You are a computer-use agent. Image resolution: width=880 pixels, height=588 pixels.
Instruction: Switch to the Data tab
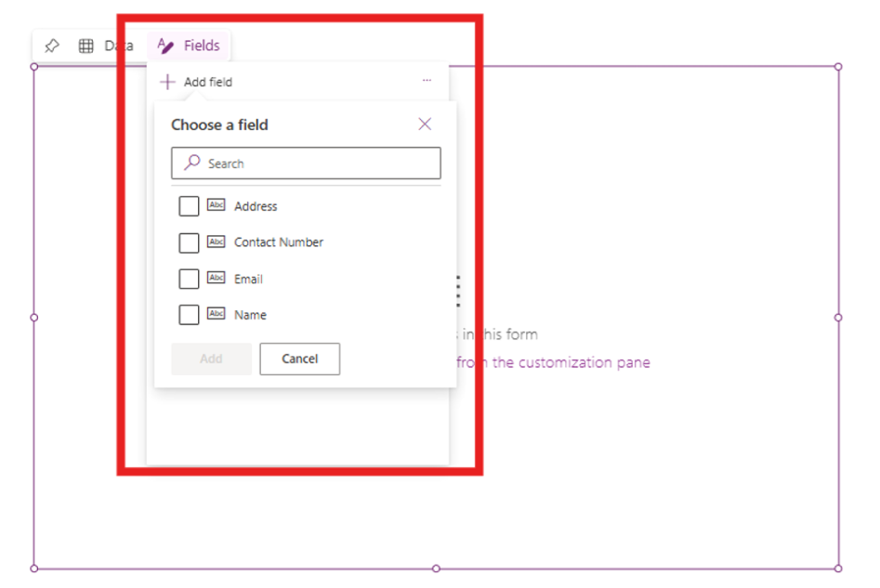pyautogui.click(x=116, y=45)
